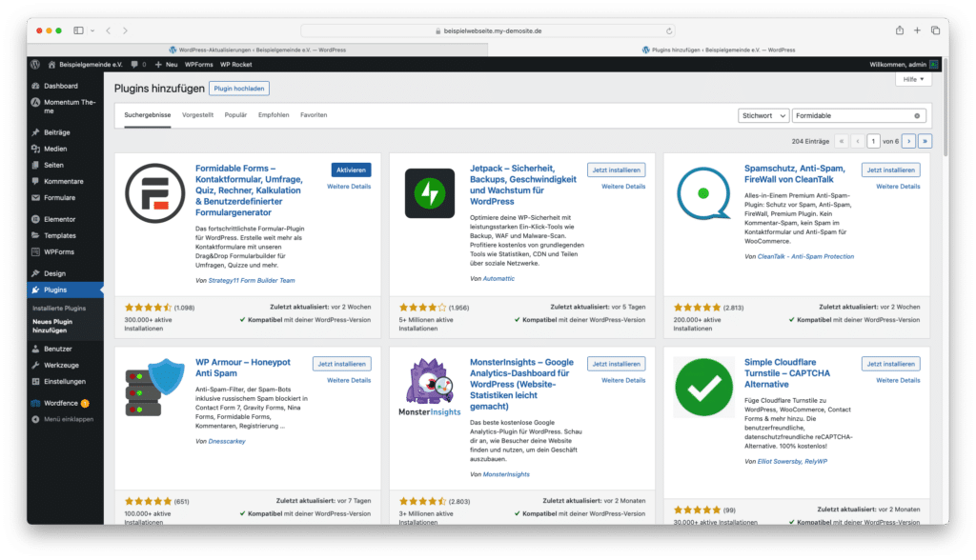Show Safari tab overview
This screenshot has width=976, height=560.
click(935, 30)
